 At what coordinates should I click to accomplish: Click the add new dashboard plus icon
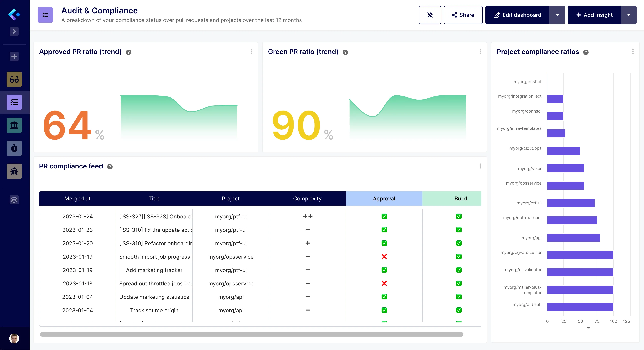pos(14,56)
